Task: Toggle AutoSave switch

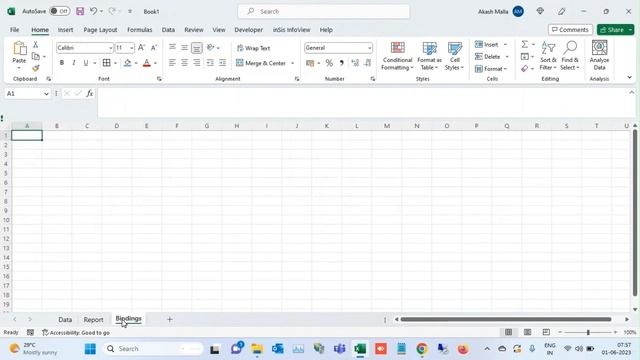Action: click(60, 11)
